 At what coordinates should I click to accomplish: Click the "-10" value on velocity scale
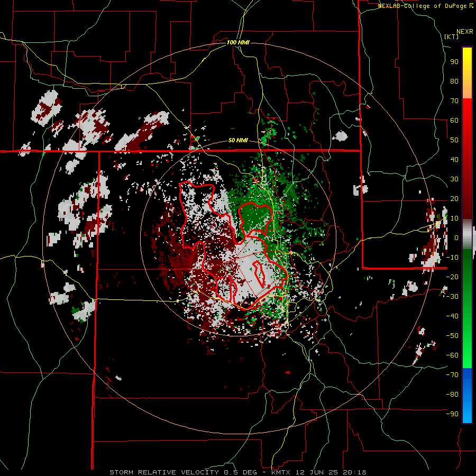pos(452,258)
